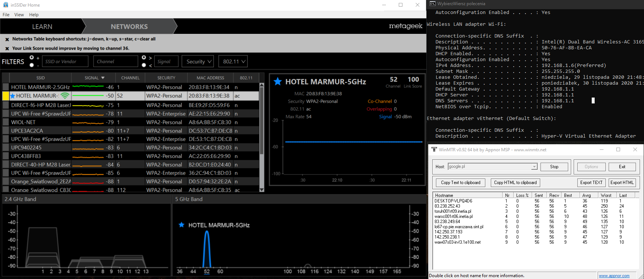Click the blue star in the network table row
Screen dimensions: 644x279
coord(13,96)
